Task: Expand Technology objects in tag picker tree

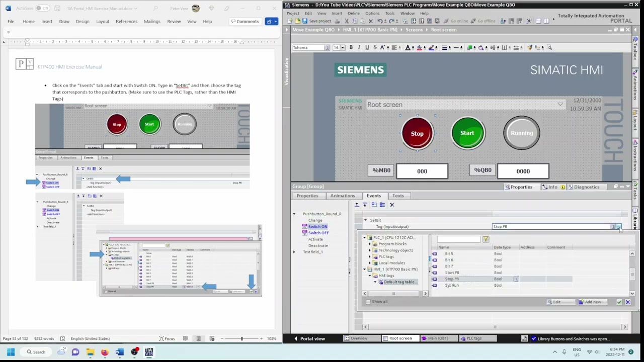Action: [370, 250]
